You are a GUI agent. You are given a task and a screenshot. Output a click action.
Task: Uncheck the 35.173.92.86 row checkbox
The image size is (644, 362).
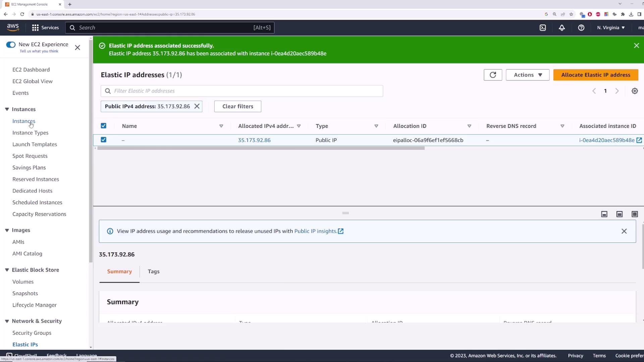[104, 140]
